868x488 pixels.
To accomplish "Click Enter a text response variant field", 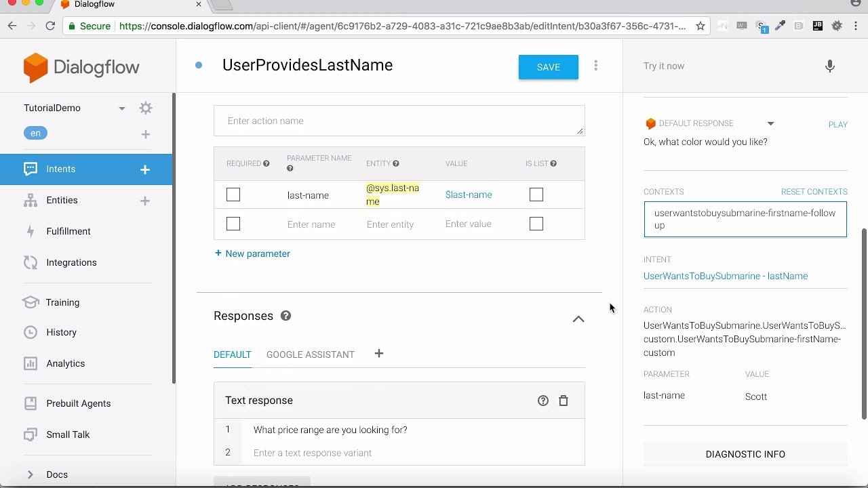I will [412, 453].
